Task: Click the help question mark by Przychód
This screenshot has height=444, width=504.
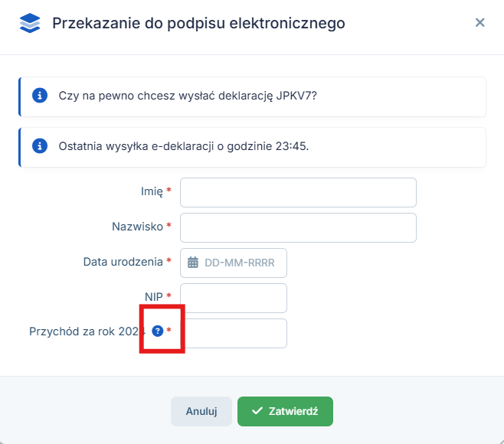Action: 158,331
